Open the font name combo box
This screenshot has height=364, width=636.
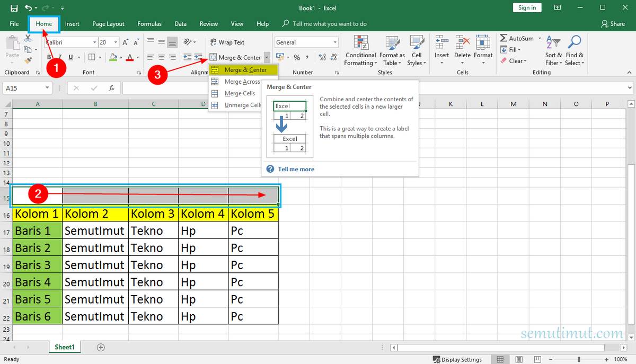coord(71,42)
